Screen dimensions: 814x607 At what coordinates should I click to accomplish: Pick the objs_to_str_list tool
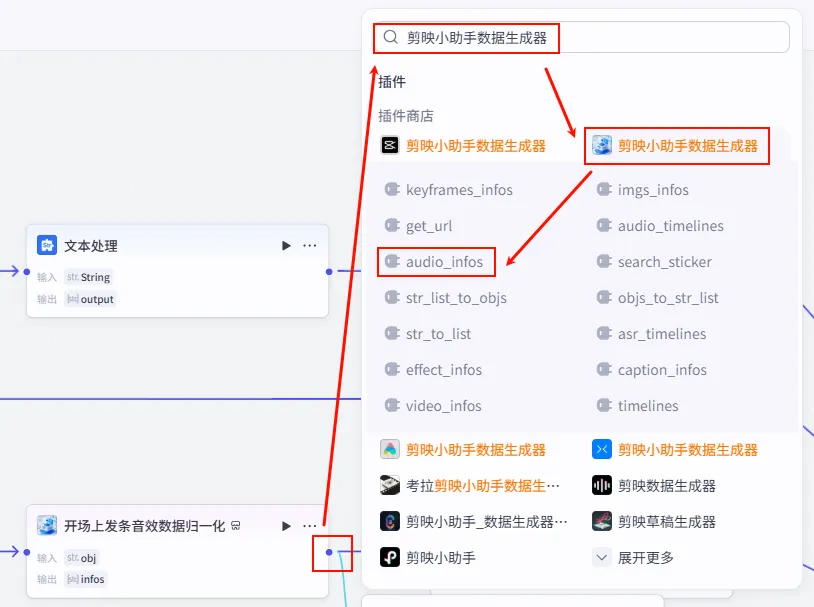click(658, 298)
